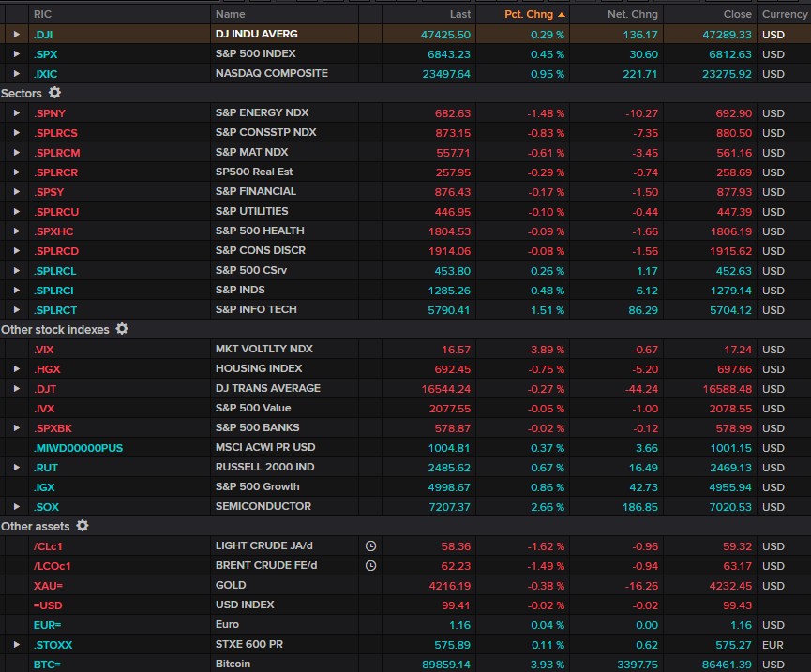Open settings gear next to Sectors

coord(54,93)
